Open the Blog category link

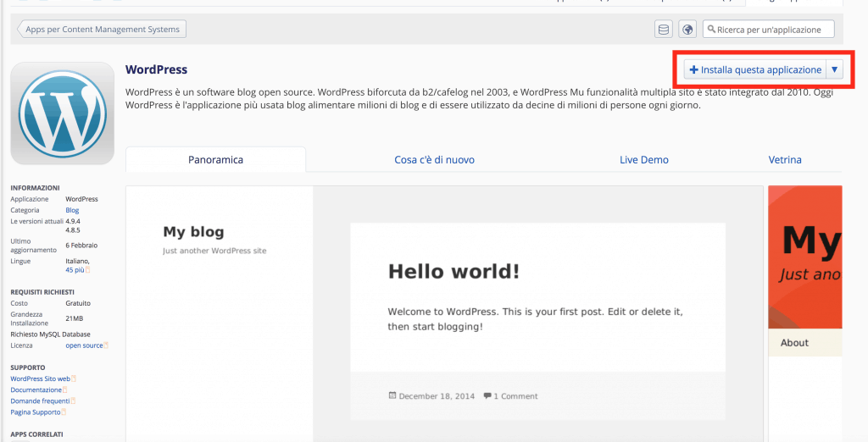point(72,210)
